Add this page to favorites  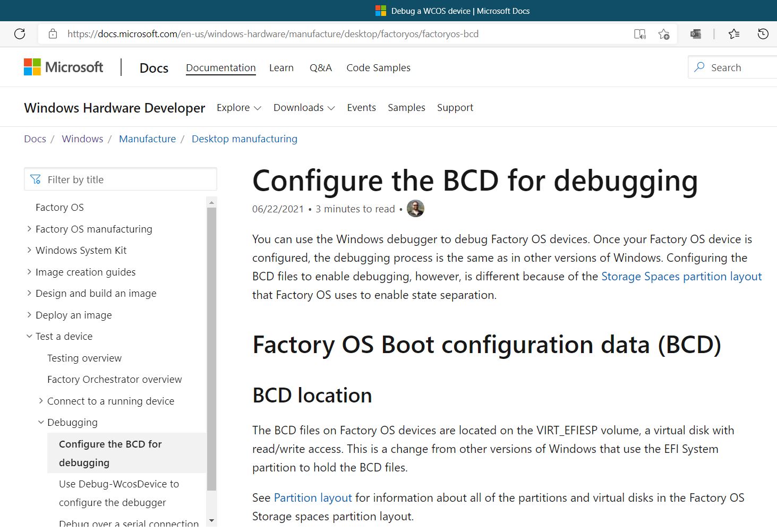(663, 33)
